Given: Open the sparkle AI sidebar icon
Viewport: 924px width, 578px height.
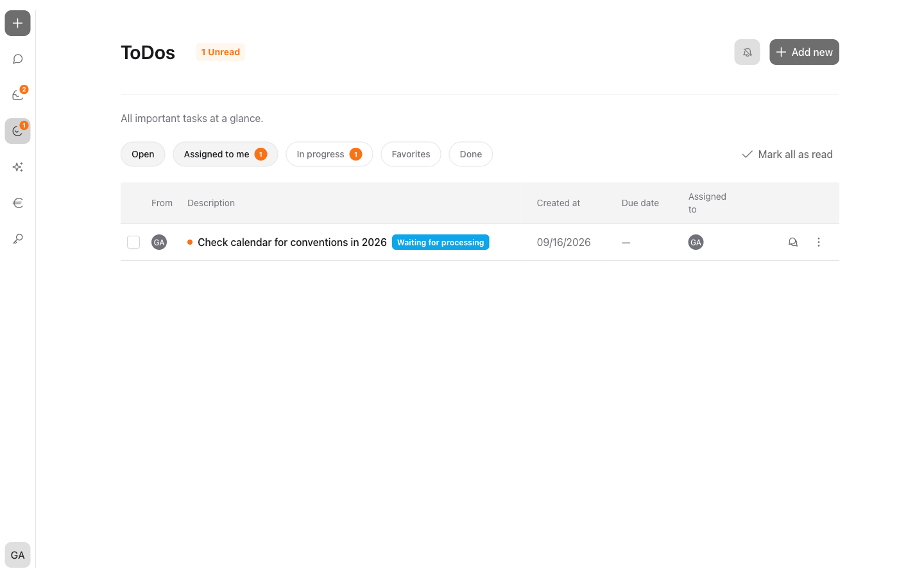Looking at the screenshot, I should [17, 167].
